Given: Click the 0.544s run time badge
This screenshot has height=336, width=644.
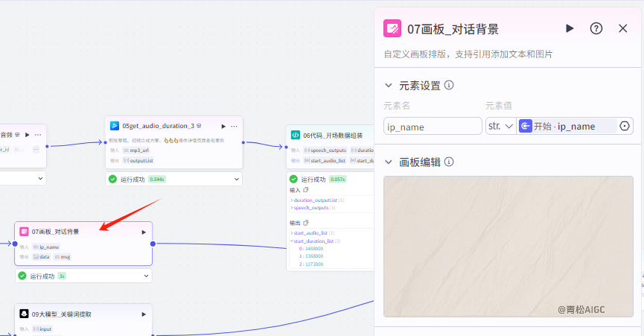Looking at the screenshot, I should pos(157,180).
